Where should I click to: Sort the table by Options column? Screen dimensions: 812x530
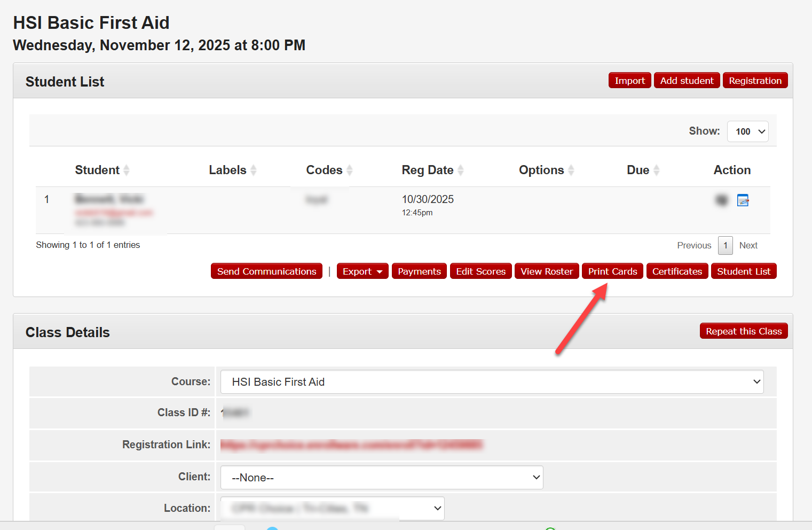tap(547, 170)
